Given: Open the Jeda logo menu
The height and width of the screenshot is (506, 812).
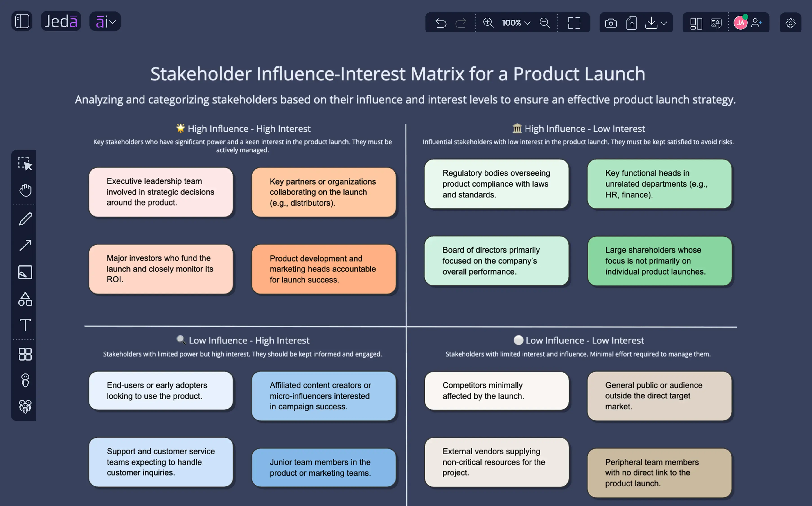Looking at the screenshot, I should pyautogui.click(x=61, y=21).
